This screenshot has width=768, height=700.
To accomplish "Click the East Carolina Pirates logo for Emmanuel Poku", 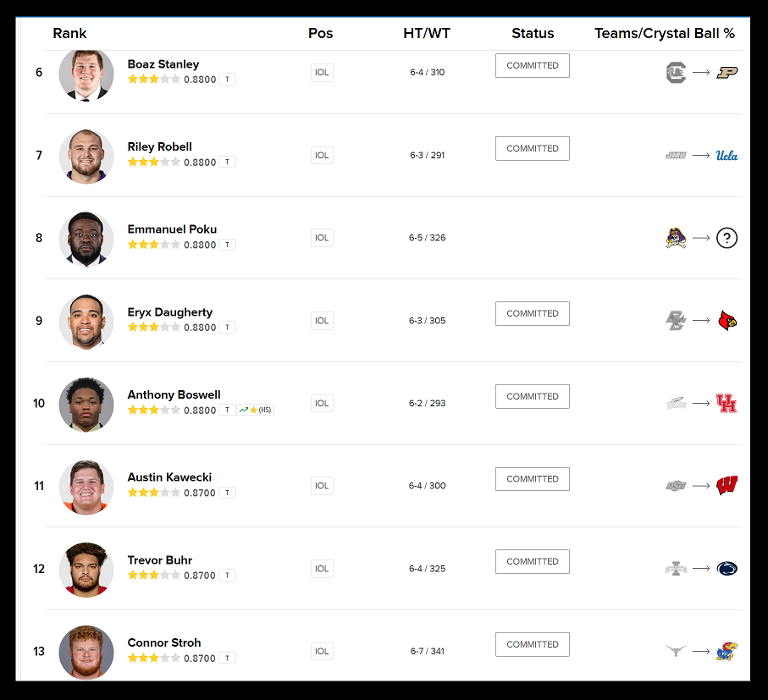I will click(675, 238).
